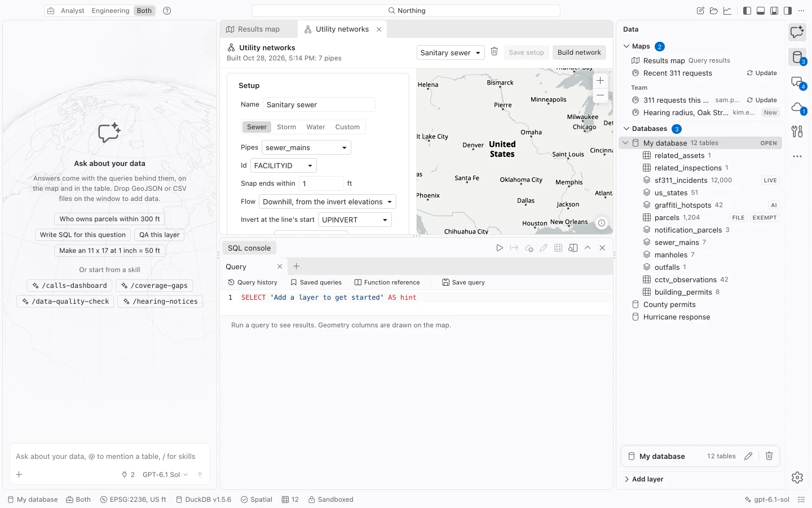Image resolution: width=812 pixels, height=508 pixels.
Task: Open Saved queries
Action: coord(316,282)
